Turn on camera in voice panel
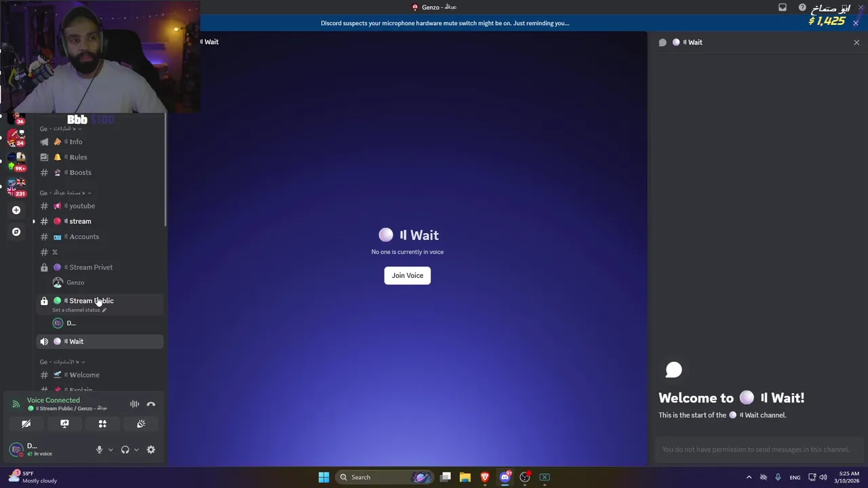 pyautogui.click(x=26, y=424)
